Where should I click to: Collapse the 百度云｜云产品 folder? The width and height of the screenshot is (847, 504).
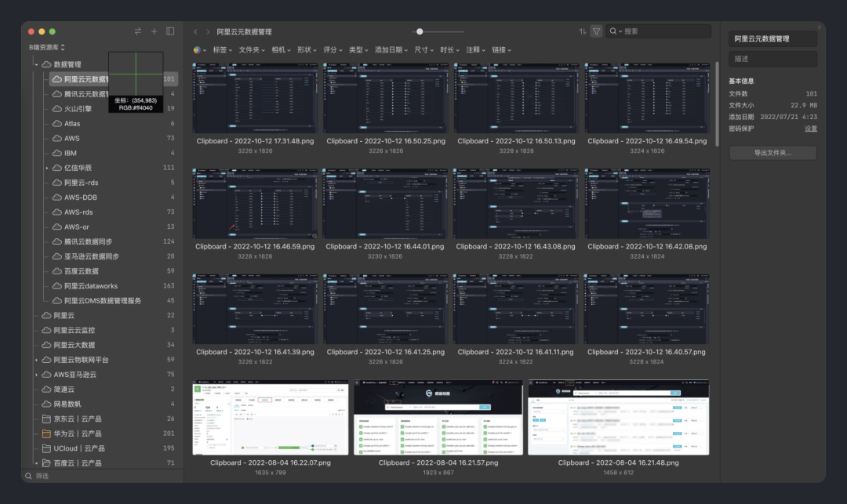click(36, 463)
